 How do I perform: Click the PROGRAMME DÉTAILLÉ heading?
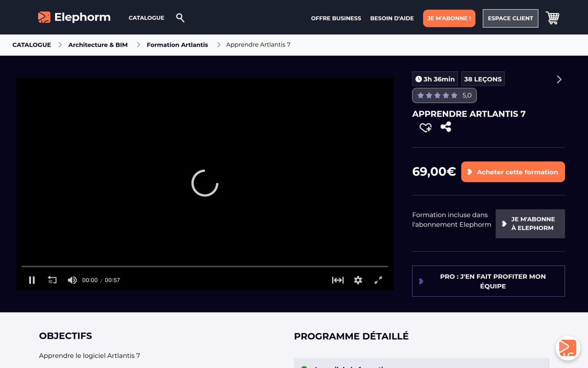tap(351, 336)
